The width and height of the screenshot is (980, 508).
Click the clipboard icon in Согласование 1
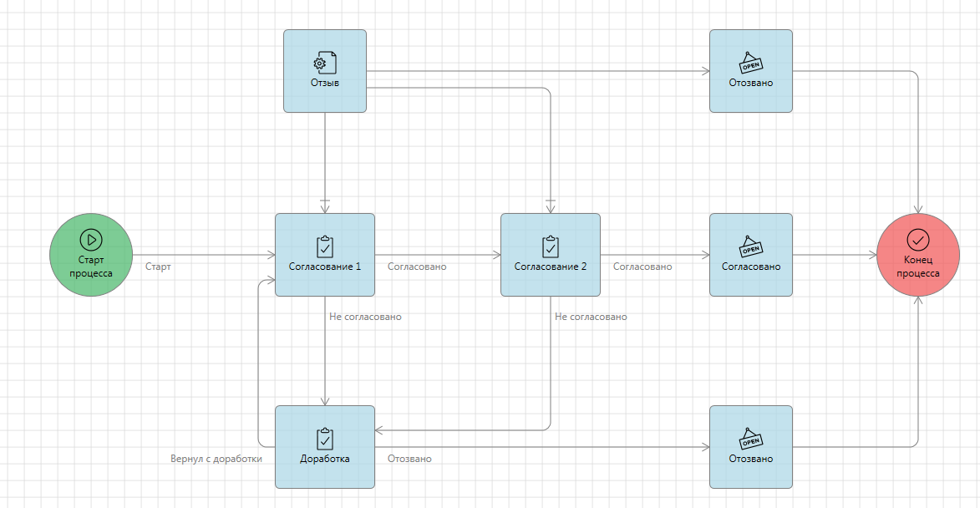pyautogui.click(x=325, y=246)
